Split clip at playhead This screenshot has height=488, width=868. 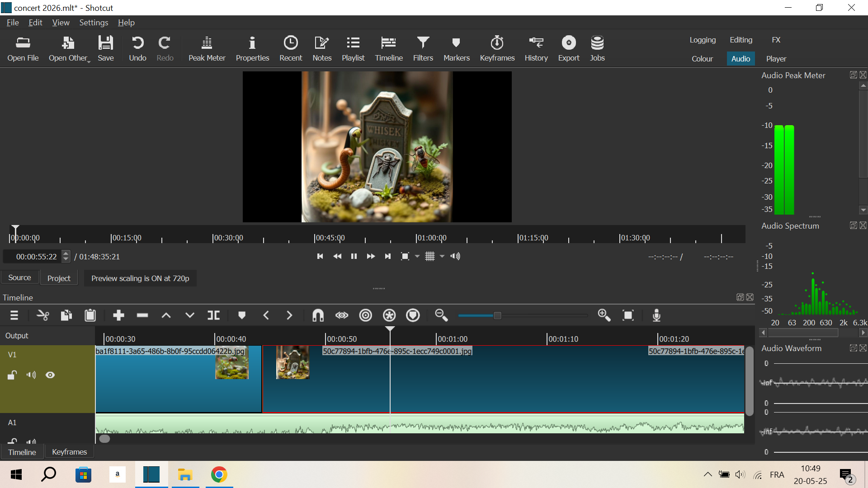pos(213,315)
